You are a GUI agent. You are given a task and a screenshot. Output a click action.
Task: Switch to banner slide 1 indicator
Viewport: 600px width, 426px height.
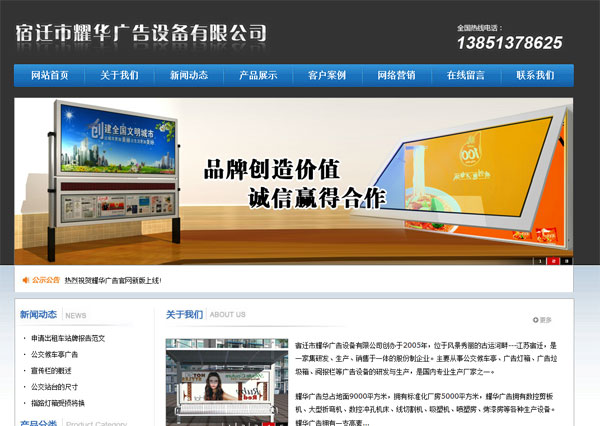tap(541, 261)
